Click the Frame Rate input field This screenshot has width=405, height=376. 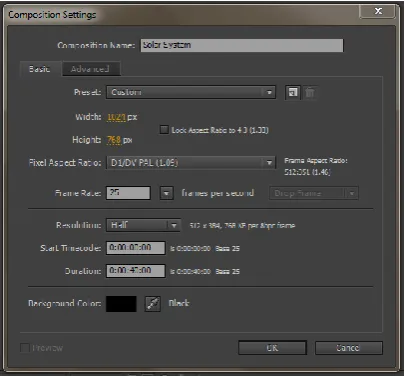(128, 193)
